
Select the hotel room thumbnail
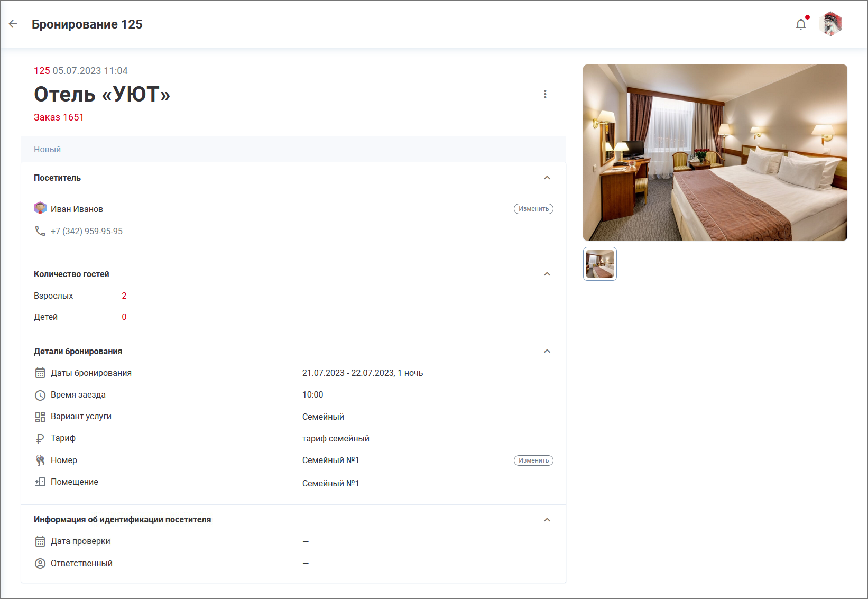coord(600,264)
